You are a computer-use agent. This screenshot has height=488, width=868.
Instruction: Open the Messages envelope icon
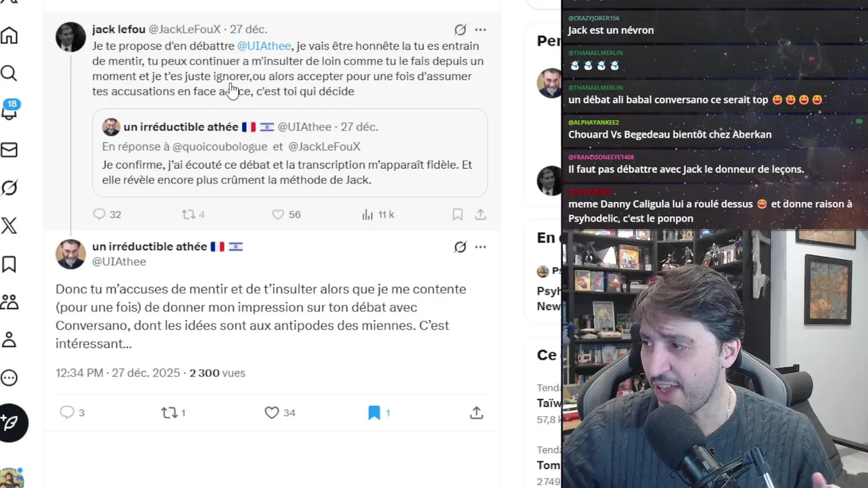pyautogui.click(x=9, y=149)
